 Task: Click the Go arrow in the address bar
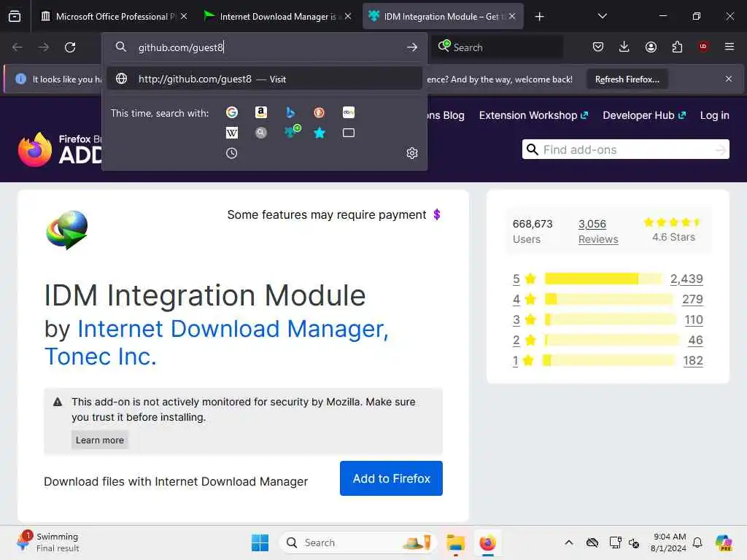tap(412, 47)
